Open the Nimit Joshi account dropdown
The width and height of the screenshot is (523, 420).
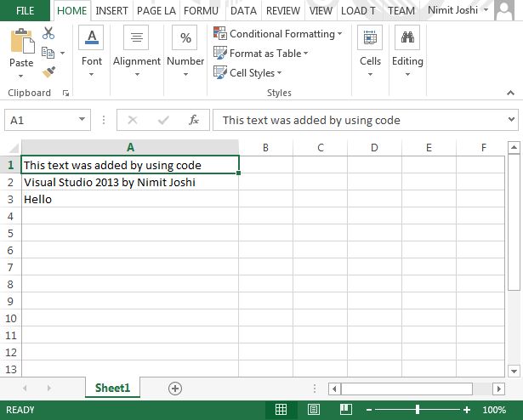point(486,10)
